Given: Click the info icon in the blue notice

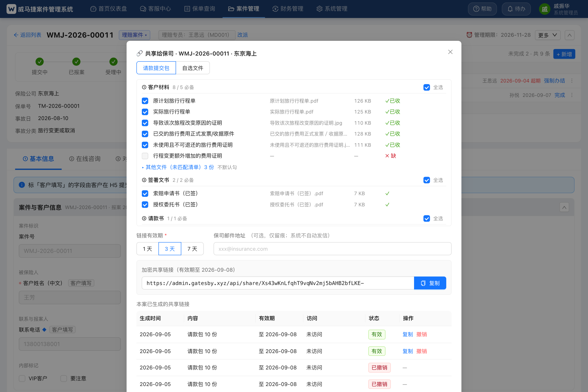Looking at the screenshot, I should (22, 185).
